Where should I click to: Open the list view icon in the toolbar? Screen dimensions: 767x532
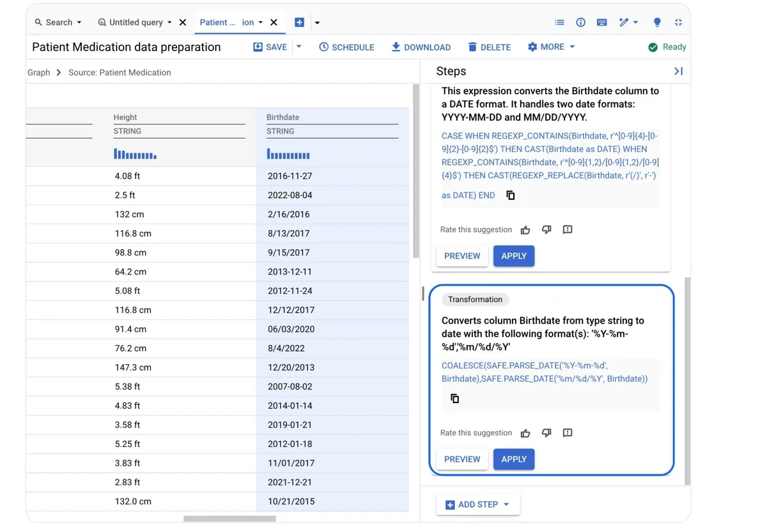(x=560, y=22)
